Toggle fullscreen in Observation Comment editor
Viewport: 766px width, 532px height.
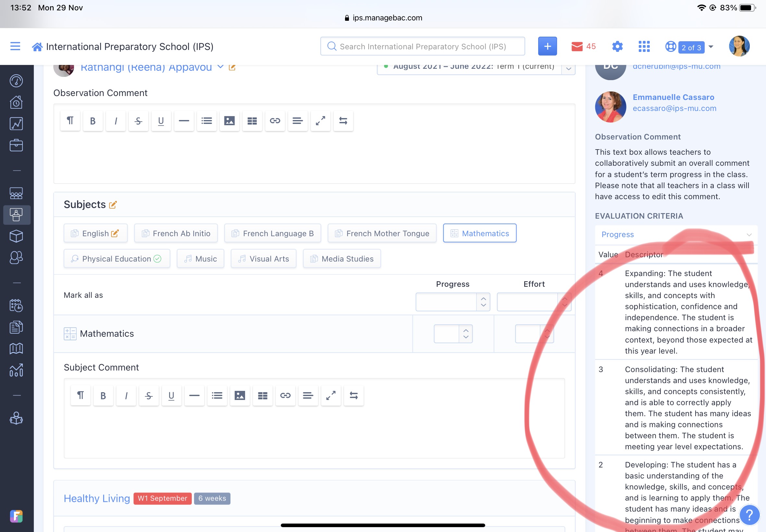tap(320, 121)
